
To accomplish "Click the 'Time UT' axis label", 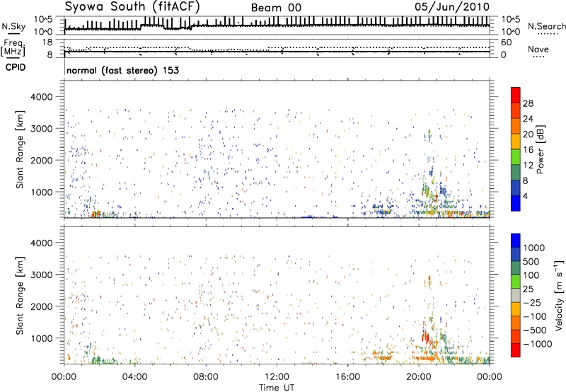I will pos(277,388).
